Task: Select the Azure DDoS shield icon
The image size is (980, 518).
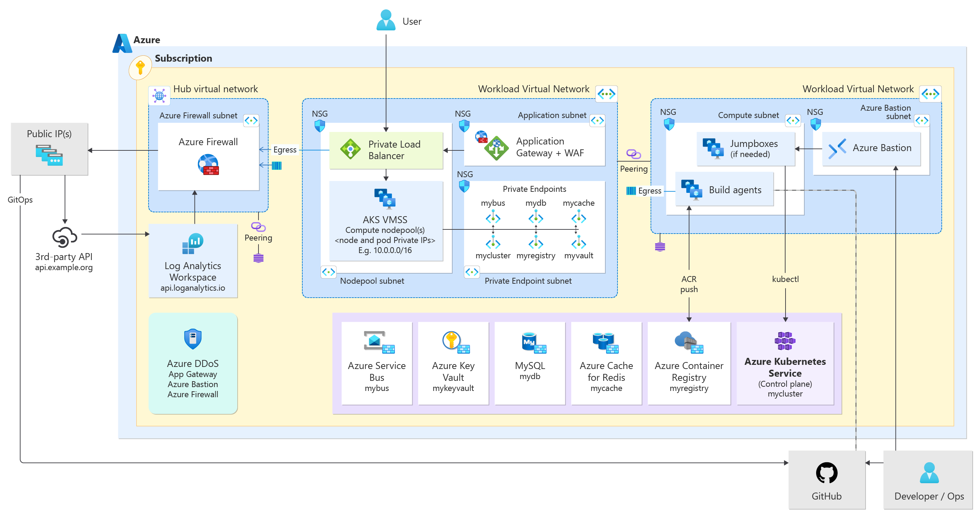Action: (192, 339)
